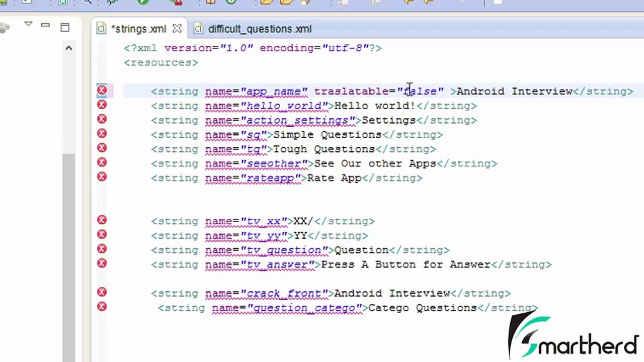Click the error marker on the Simple Questions line

(102, 133)
